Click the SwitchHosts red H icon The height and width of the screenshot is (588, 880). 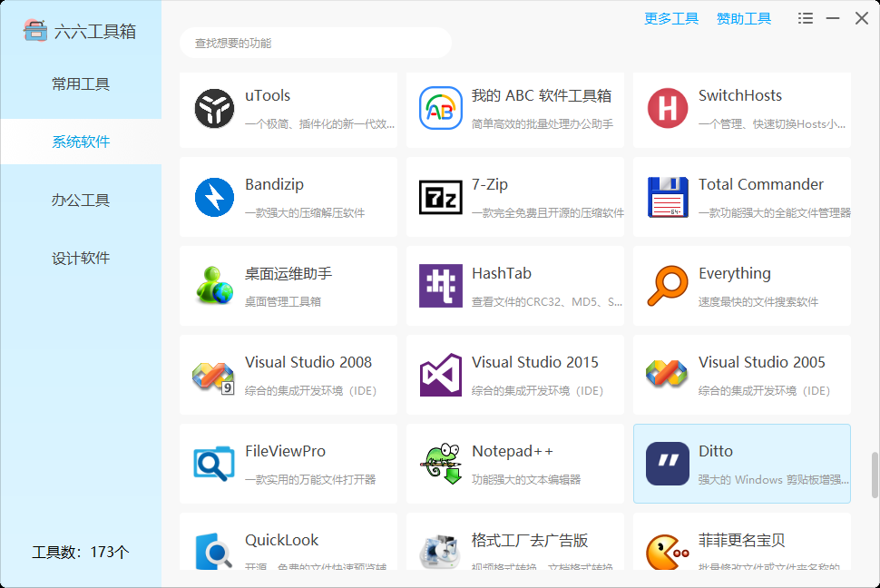668,108
